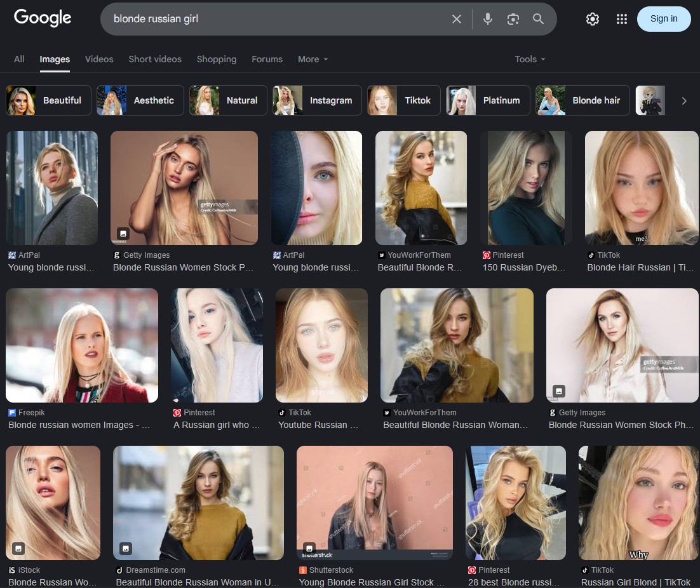The image size is (700, 588).
Task: Filter by the Tiktok chip
Action: [404, 100]
